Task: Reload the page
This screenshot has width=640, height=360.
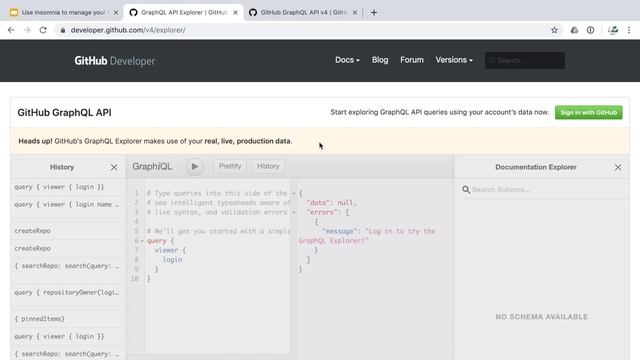Action: tap(43, 30)
